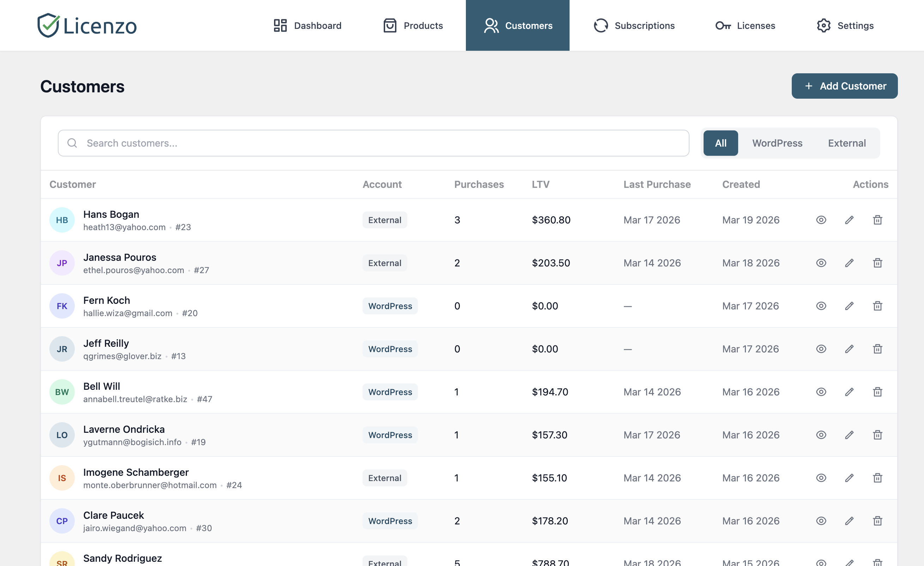Screen dimensions: 924x566
Task: Select the All filter tab
Action: click(x=720, y=143)
